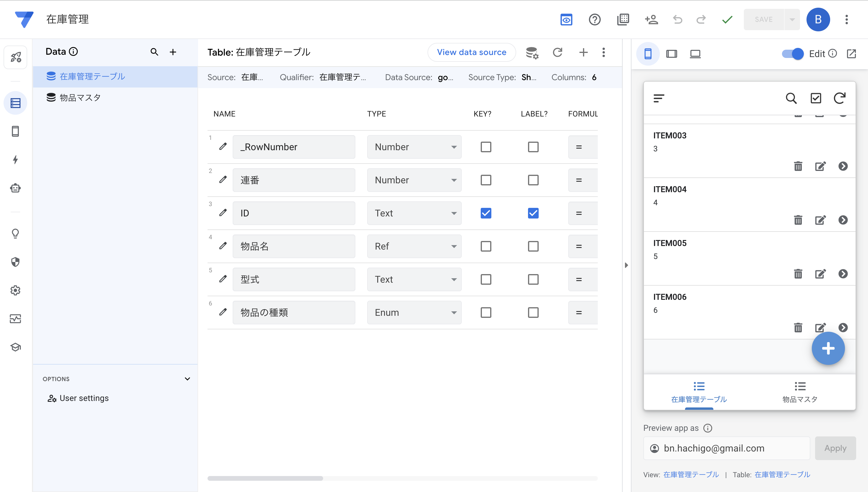The height and width of the screenshot is (492, 868).
Task: Check the LABEL checkbox for 型式 column
Action: pyautogui.click(x=533, y=279)
